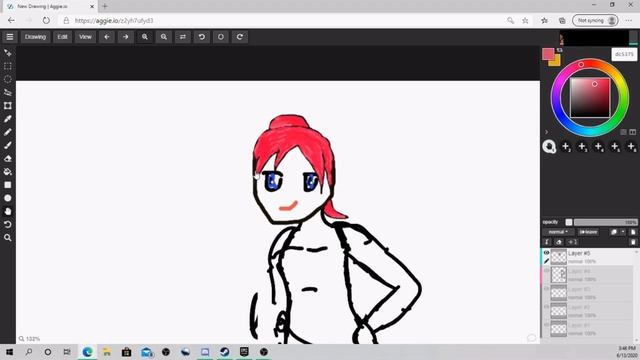Open the normal blend mode dropdown
The width and height of the screenshot is (640, 360).
[558, 232]
